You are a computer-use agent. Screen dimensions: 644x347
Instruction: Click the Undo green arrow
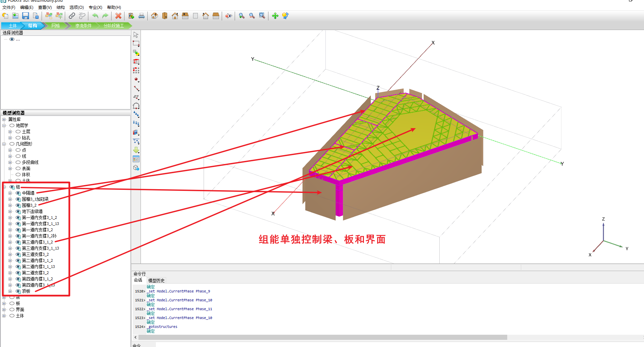click(x=95, y=16)
